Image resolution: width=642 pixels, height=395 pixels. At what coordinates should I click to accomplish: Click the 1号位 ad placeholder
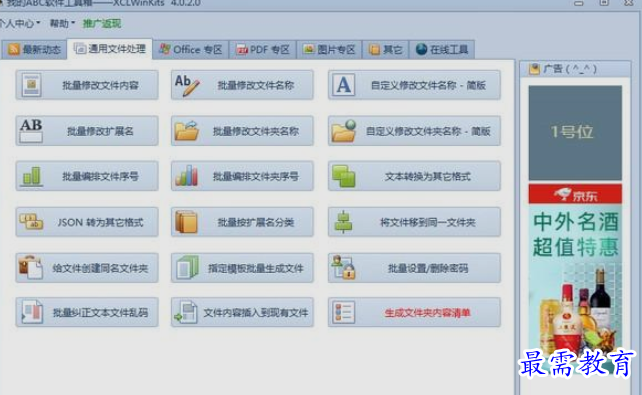575,133
